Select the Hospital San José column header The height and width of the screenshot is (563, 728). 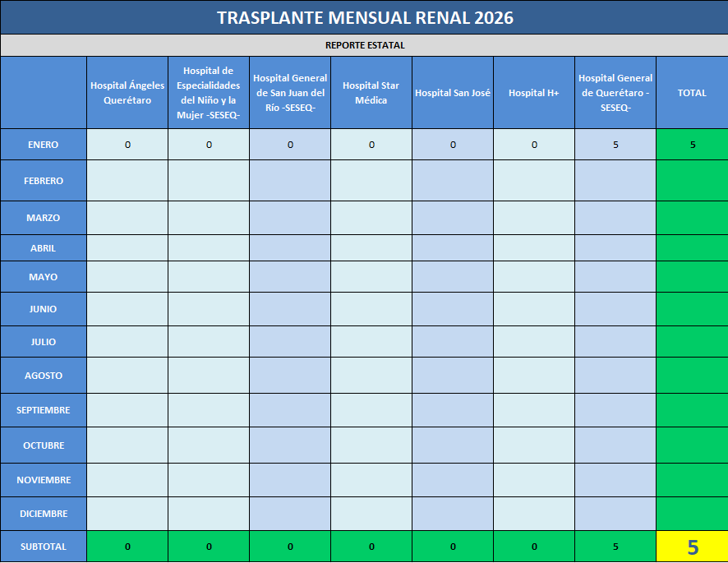point(453,93)
